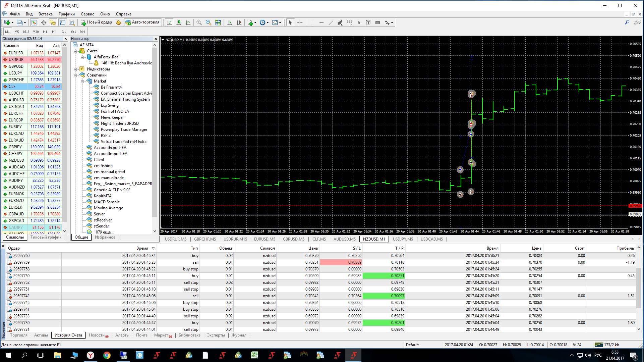The width and height of the screenshot is (644, 362).
Task: Open the periodicity clock dropdown arrow
Action: point(268,23)
